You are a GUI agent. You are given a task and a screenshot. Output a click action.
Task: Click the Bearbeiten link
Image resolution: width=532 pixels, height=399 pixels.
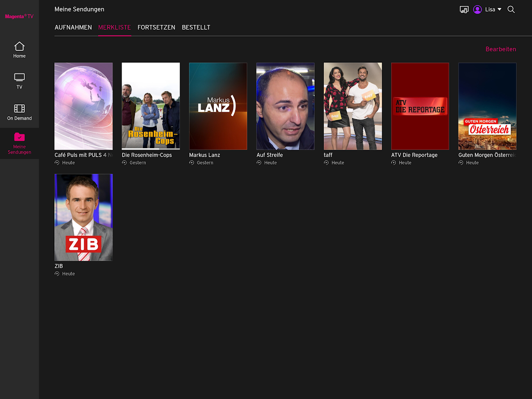(x=501, y=49)
